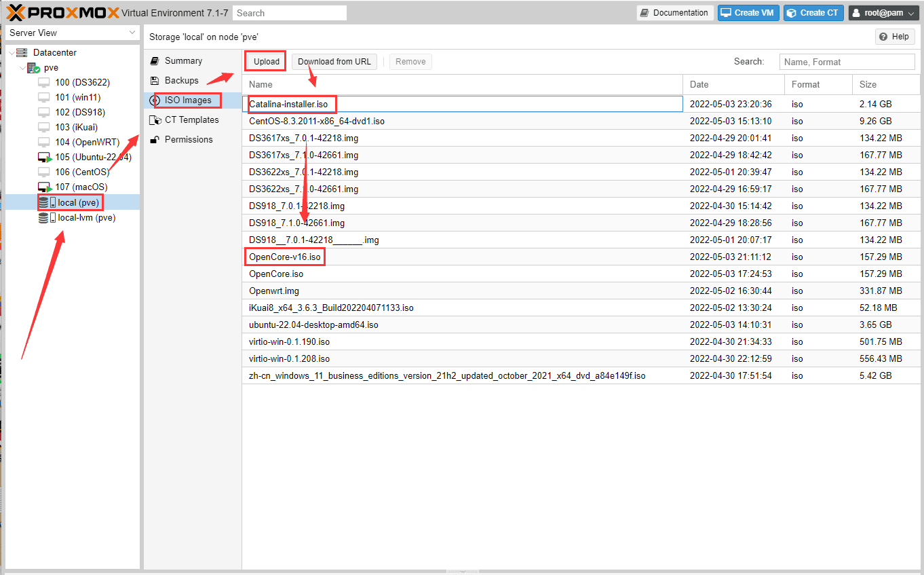Screen dimensions: 924x575
Task: Select CentOS-8.3.2011-x86_64-dvd1.iso row
Action: (x=581, y=121)
